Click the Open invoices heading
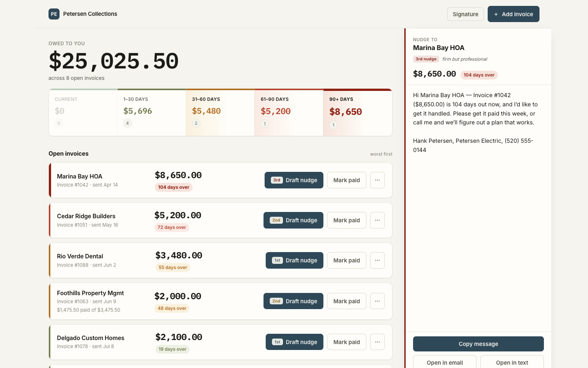The height and width of the screenshot is (368, 588). coord(68,154)
